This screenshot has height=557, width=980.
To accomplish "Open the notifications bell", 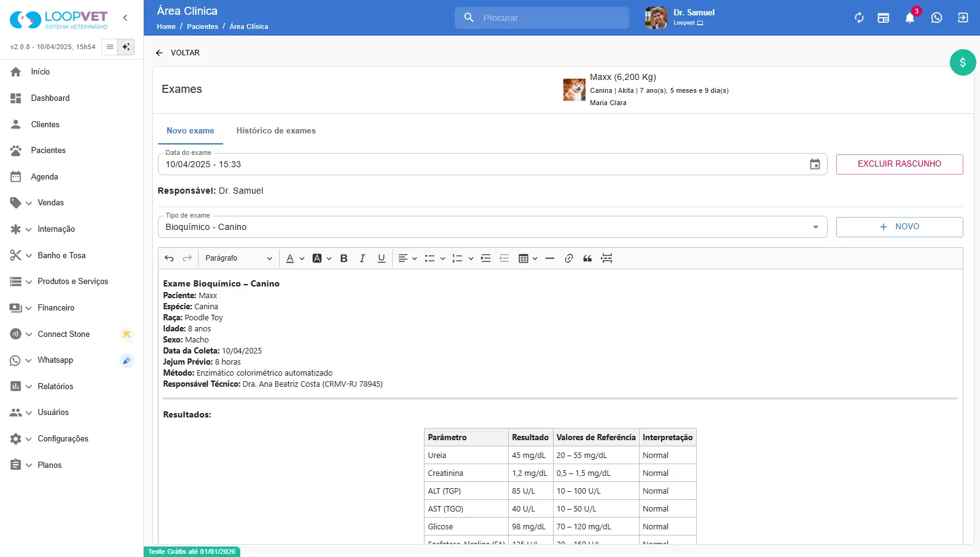I will tap(909, 18).
